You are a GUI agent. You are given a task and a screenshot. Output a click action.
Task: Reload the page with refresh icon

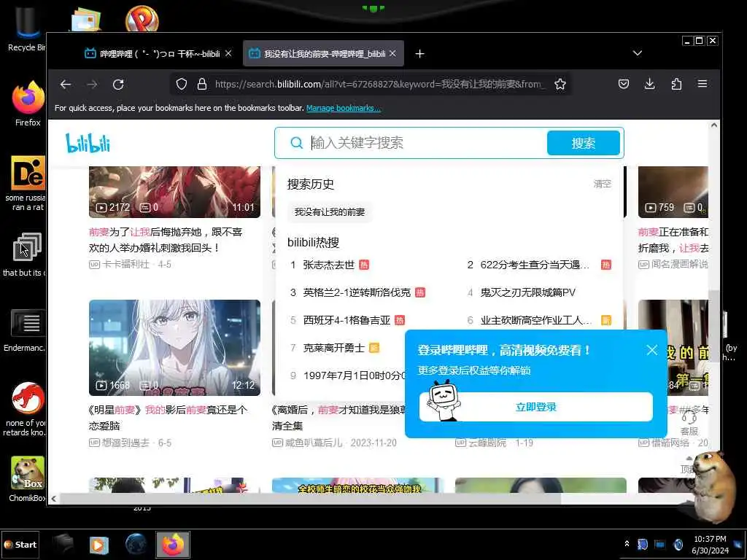pyautogui.click(x=118, y=85)
